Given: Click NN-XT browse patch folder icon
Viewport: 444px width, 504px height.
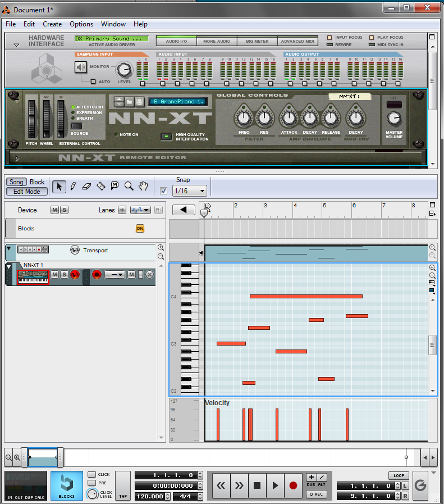Looking at the screenshot, I should (x=129, y=102).
